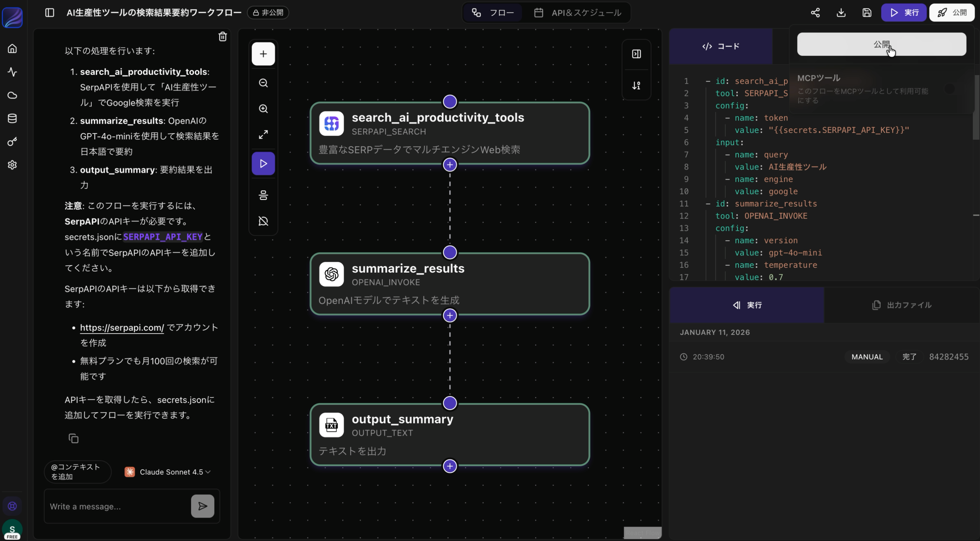Switch to the フロー tab
This screenshot has width=980, height=541.
(x=493, y=13)
